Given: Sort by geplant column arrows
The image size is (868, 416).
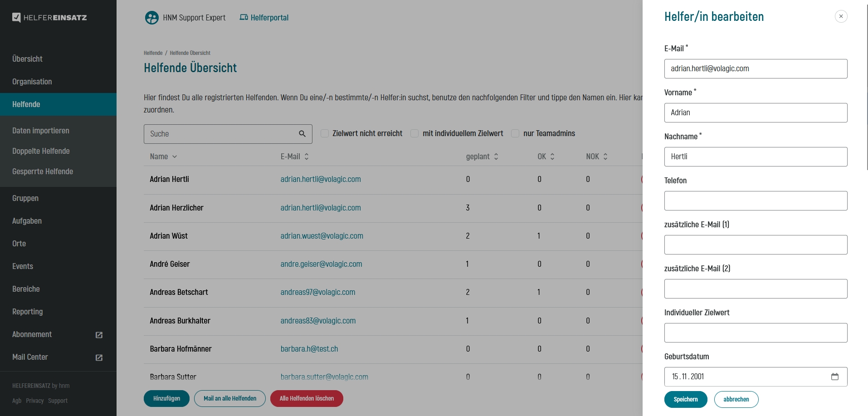Looking at the screenshot, I should click(496, 157).
